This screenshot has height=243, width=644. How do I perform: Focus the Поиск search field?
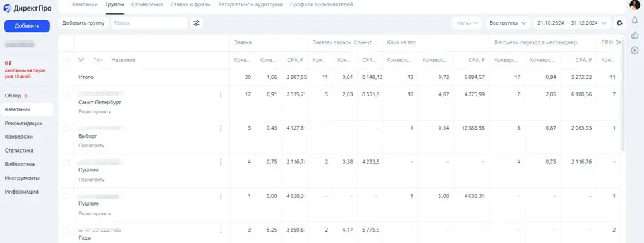(x=149, y=23)
